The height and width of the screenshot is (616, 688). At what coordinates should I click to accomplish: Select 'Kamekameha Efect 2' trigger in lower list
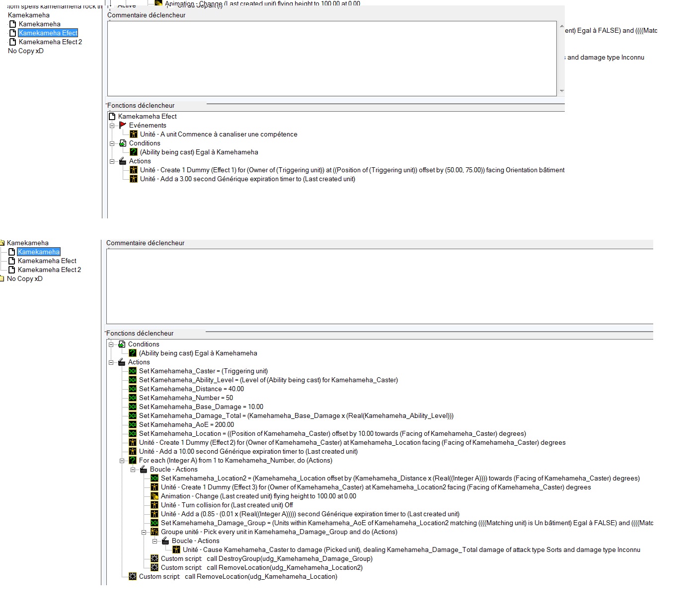pyautogui.click(x=49, y=270)
